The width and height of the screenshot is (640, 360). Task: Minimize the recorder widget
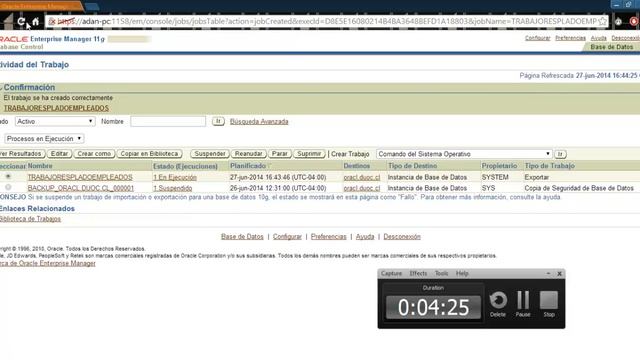548,273
